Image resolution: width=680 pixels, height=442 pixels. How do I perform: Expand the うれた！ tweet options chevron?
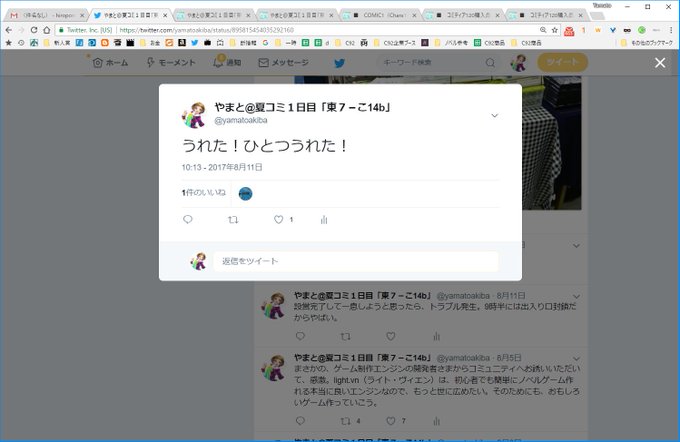click(494, 115)
